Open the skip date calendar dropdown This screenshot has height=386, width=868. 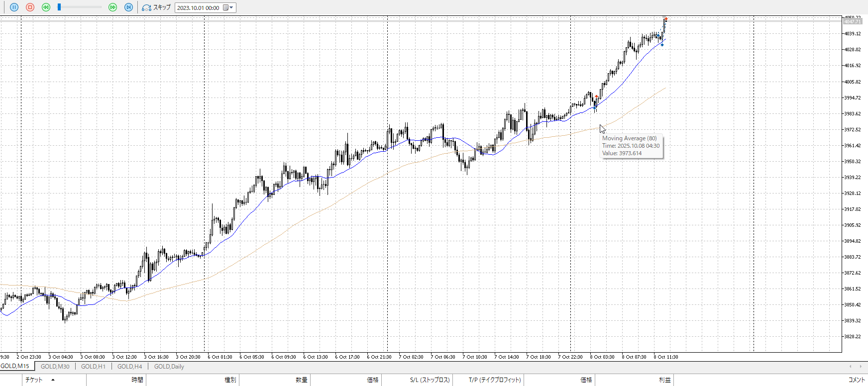point(228,8)
